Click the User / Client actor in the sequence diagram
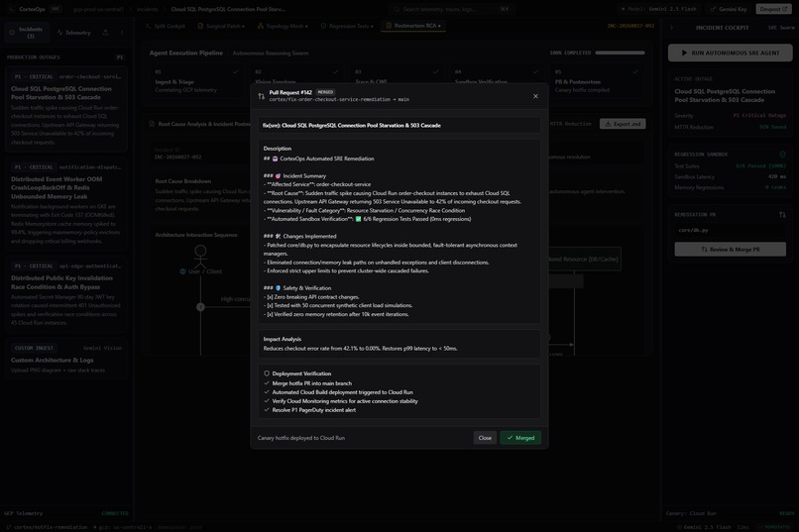Image resolution: width=799 pixels, height=532 pixels. pos(201,260)
